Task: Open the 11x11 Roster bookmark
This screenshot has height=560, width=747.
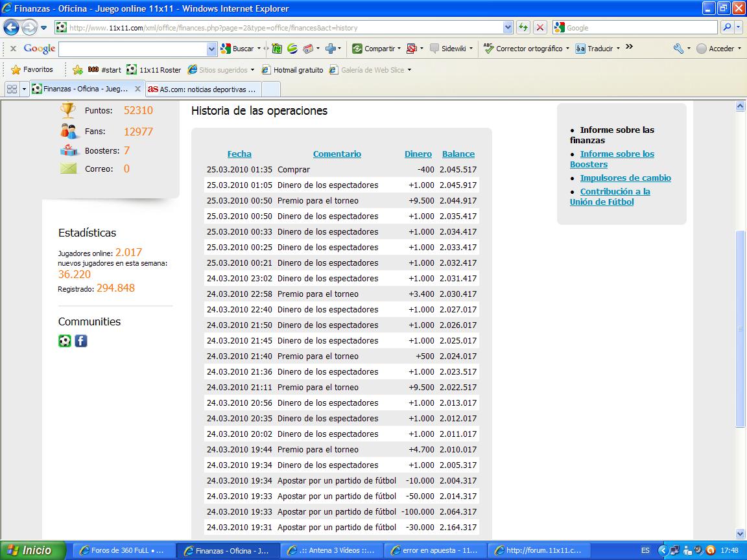Action: click(x=154, y=69)
